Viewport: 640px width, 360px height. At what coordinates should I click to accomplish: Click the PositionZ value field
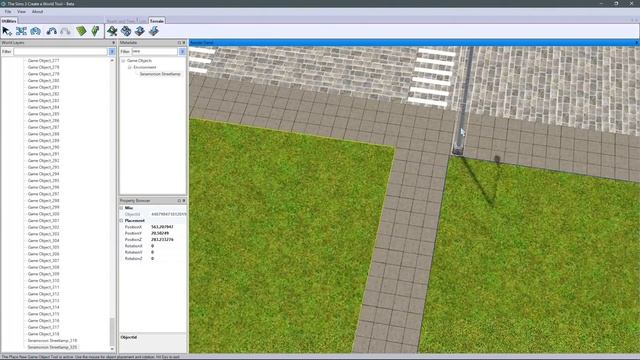pos(168,240)
